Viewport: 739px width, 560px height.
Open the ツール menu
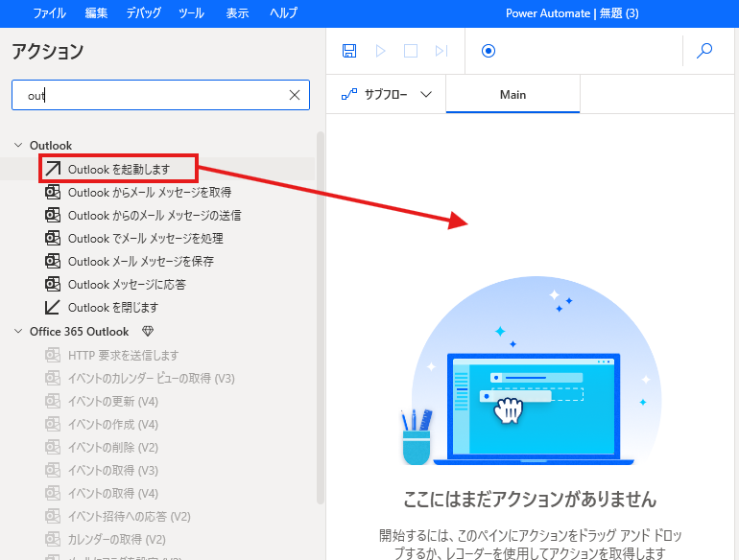[x=191, y=13]
